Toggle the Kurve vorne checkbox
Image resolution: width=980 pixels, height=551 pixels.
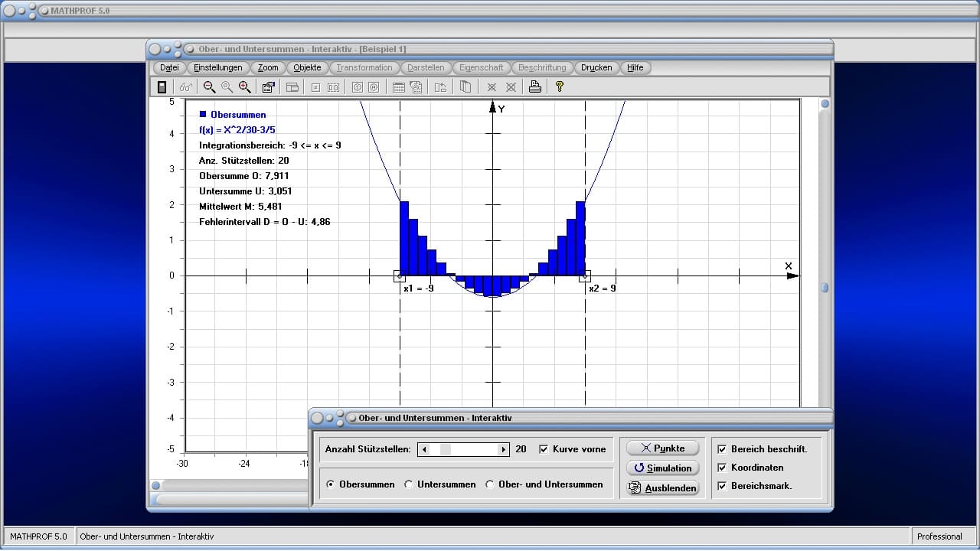click(544, 449)
